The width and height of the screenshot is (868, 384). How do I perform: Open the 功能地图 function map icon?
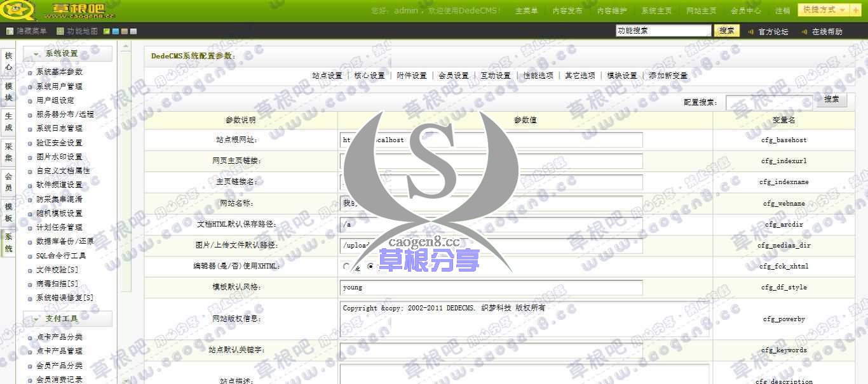pos(60,30)
